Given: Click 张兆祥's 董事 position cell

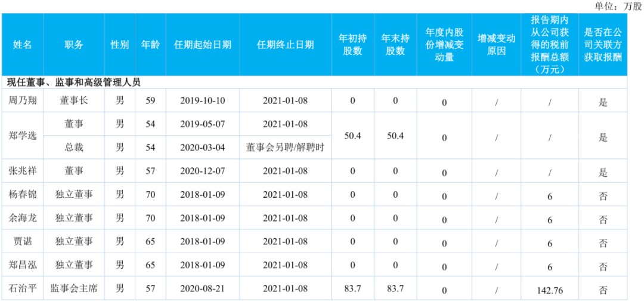Looking at the screenshot, I should pos(73,171).
